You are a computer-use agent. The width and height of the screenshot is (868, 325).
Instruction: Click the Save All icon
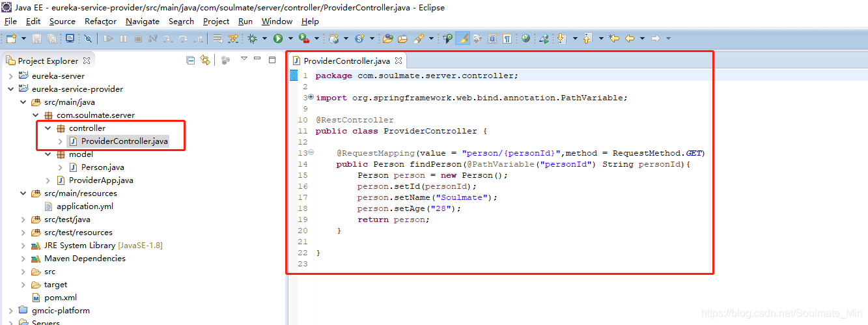[x=51, y=39]
